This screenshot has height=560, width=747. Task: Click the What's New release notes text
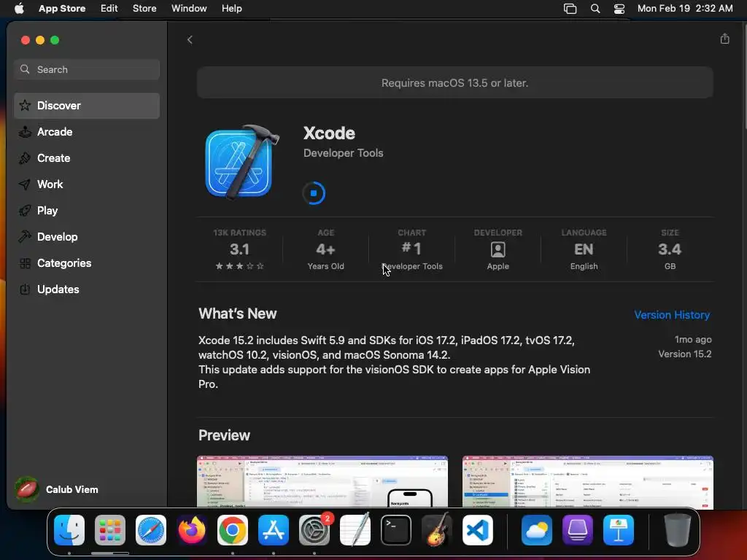point(395,362)
